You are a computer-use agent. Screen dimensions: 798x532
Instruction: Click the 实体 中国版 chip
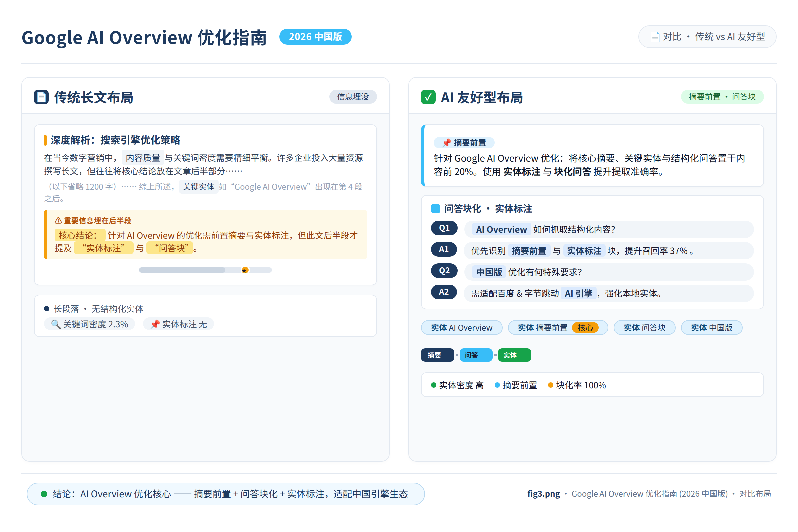pos(712,328)
